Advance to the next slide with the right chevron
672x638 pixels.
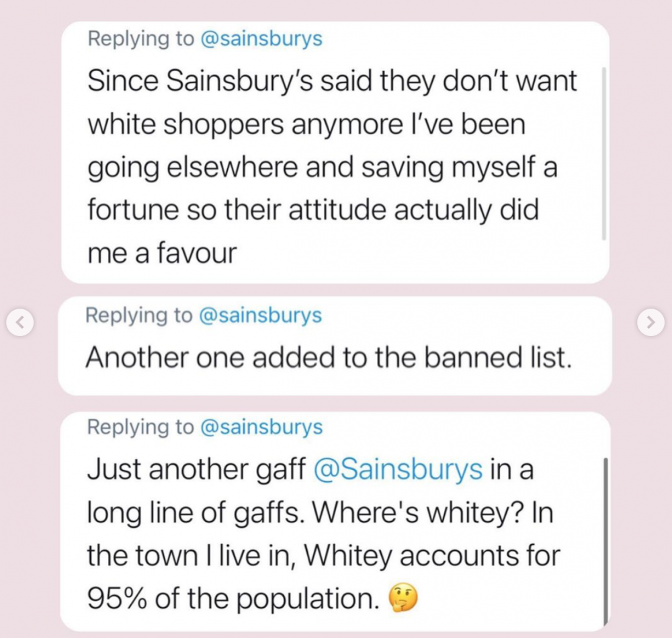coord(650,322)
